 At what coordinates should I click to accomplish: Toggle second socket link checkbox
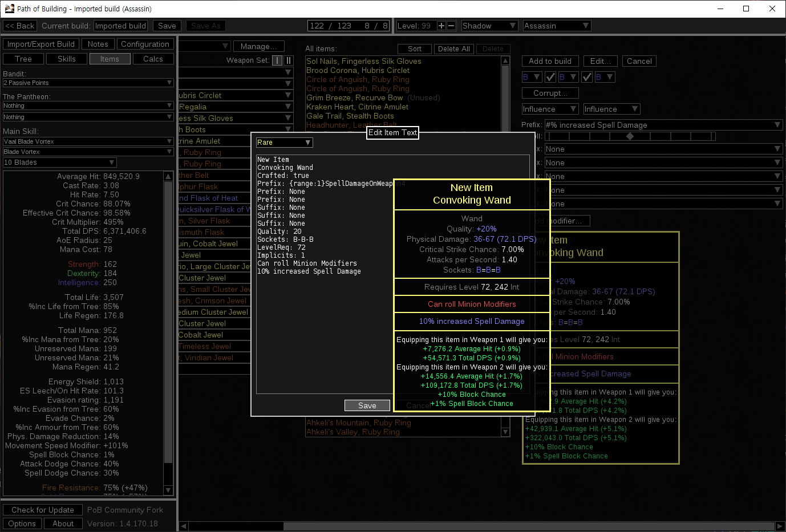587,77
